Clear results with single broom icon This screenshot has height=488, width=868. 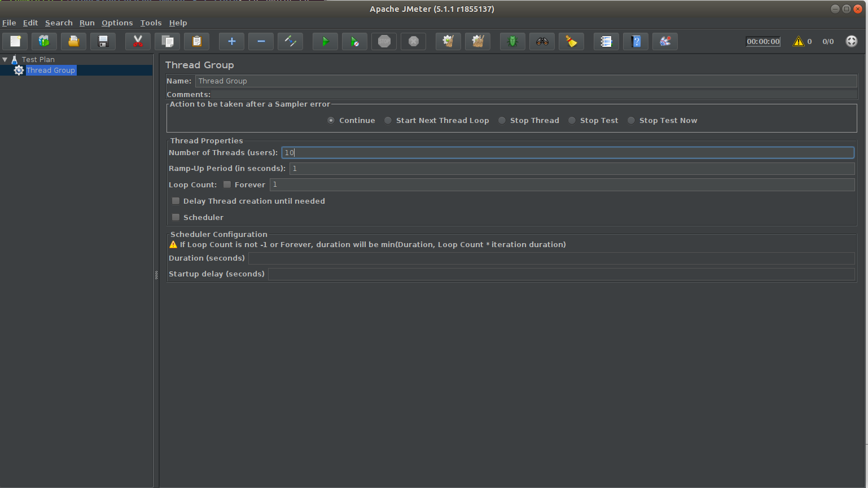tap(448, 41)
